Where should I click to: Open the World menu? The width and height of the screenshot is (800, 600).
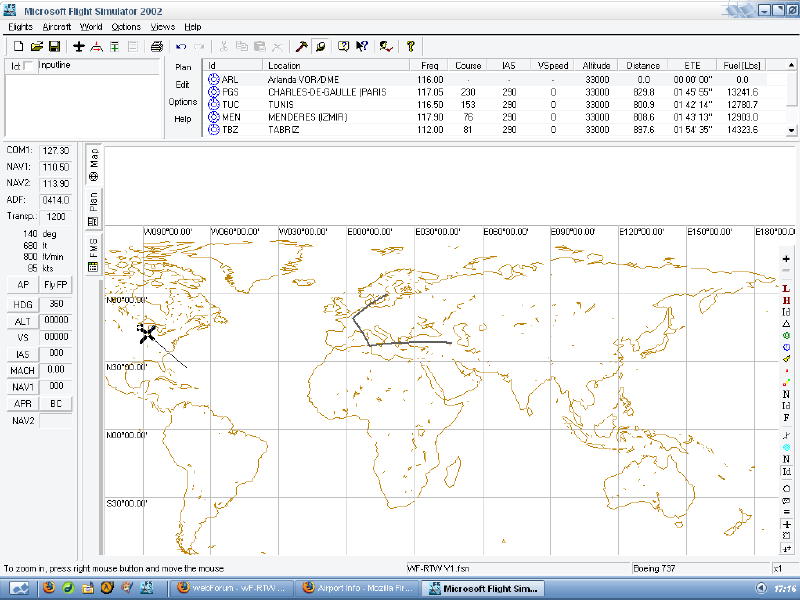pyautogui.click(x=91, y=27)
